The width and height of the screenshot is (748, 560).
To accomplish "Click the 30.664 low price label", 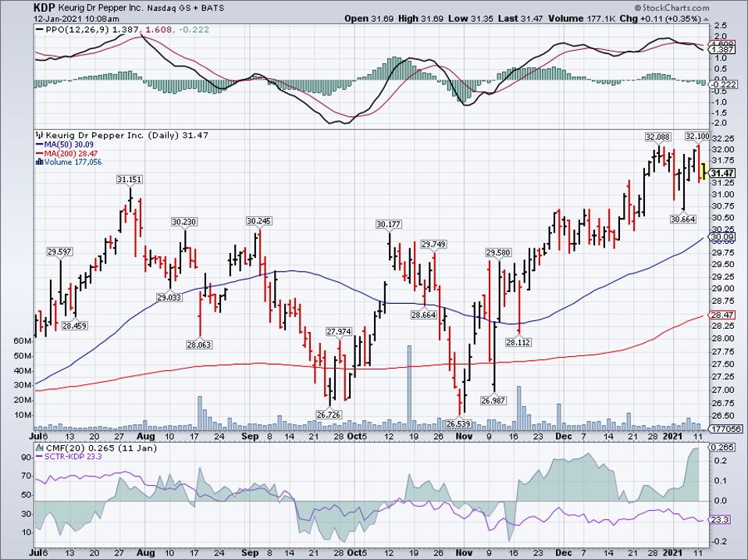I will (683, 219).
